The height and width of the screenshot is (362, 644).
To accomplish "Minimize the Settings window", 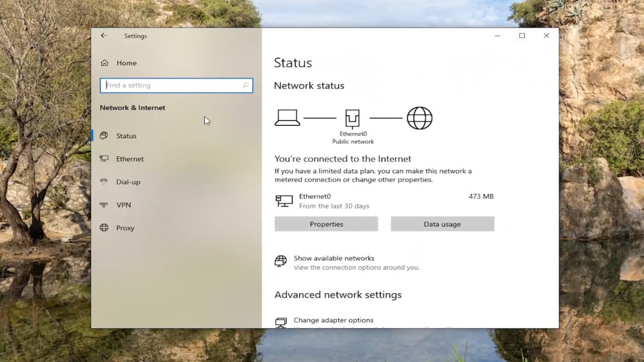I will pyautogui.click(x=498, y=36).
